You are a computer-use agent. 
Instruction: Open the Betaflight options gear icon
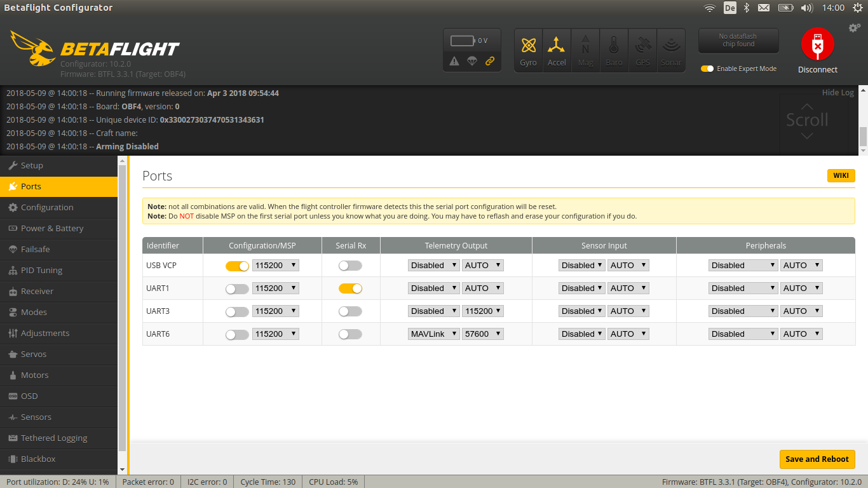click(x=854, y=28)
